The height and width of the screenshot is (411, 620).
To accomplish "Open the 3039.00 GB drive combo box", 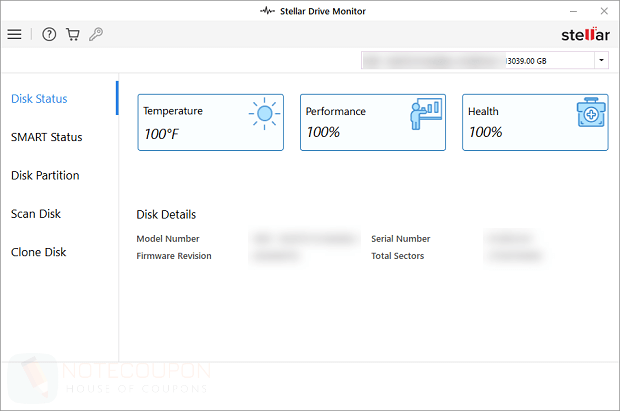I will click(x=484, y=61).
